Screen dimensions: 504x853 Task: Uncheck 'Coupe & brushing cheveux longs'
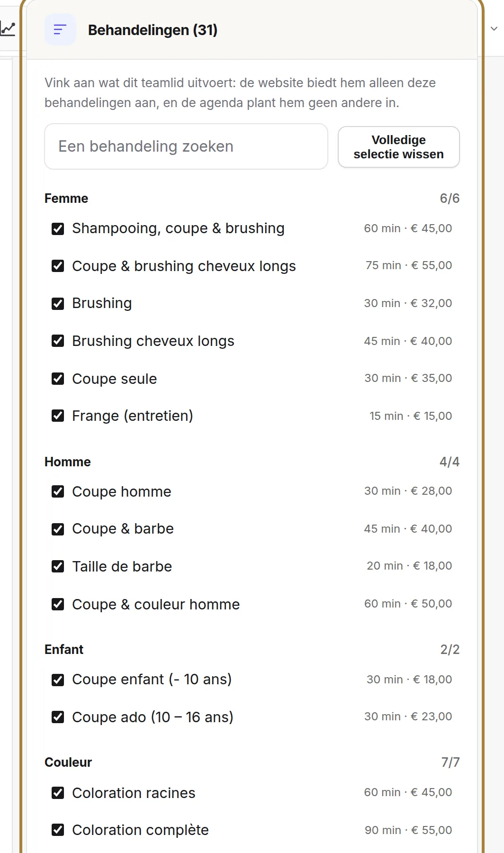tap(58, 266)
